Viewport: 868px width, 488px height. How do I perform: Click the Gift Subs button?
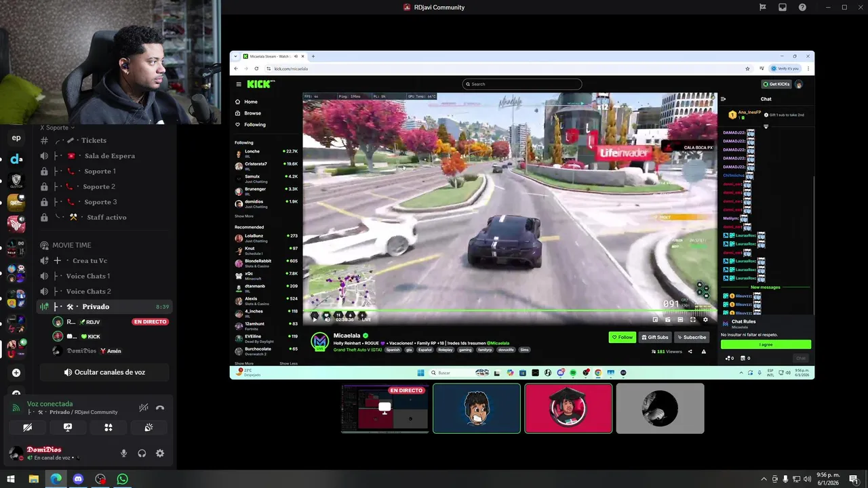coord(654,337)
